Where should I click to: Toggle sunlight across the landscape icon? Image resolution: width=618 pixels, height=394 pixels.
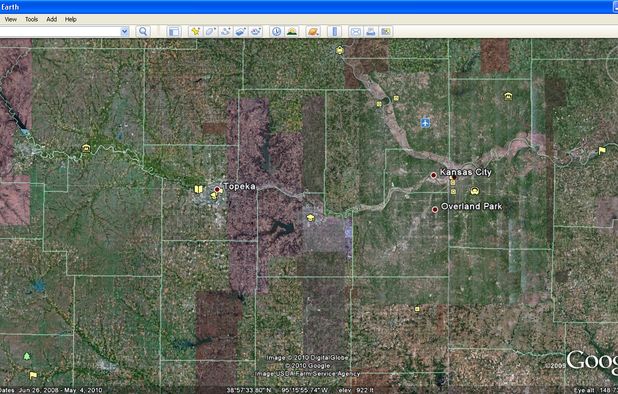pos(292,32)
